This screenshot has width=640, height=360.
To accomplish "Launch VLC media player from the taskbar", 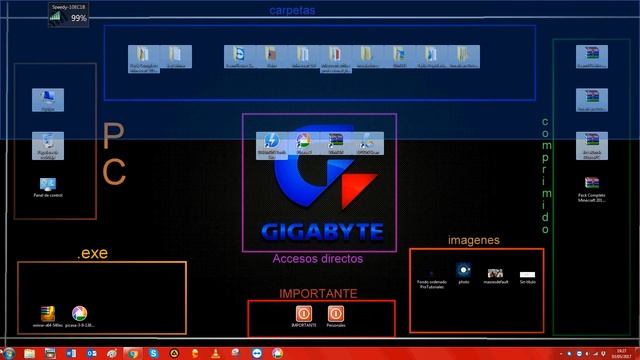I will (x=216, y=353).
